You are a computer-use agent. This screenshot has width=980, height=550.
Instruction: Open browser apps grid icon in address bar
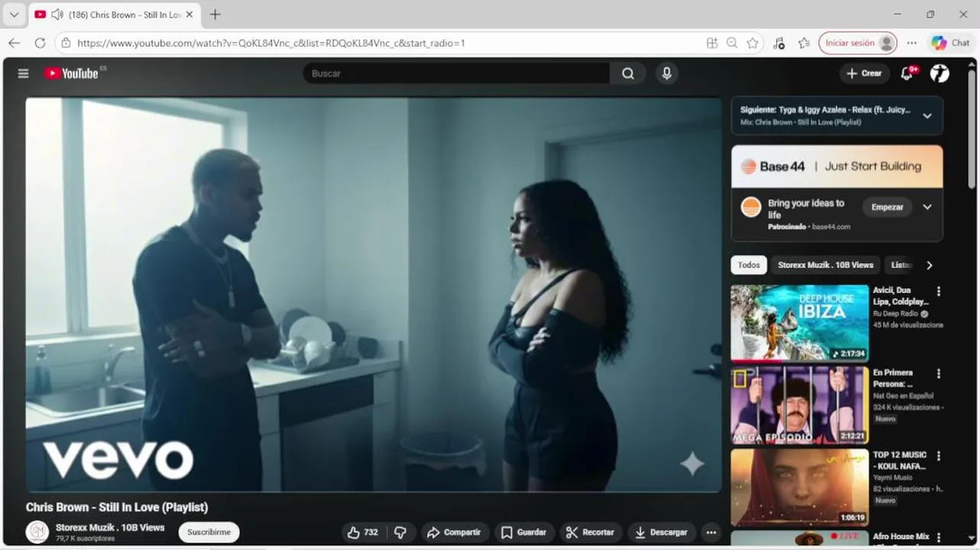[x=712, y=43]
